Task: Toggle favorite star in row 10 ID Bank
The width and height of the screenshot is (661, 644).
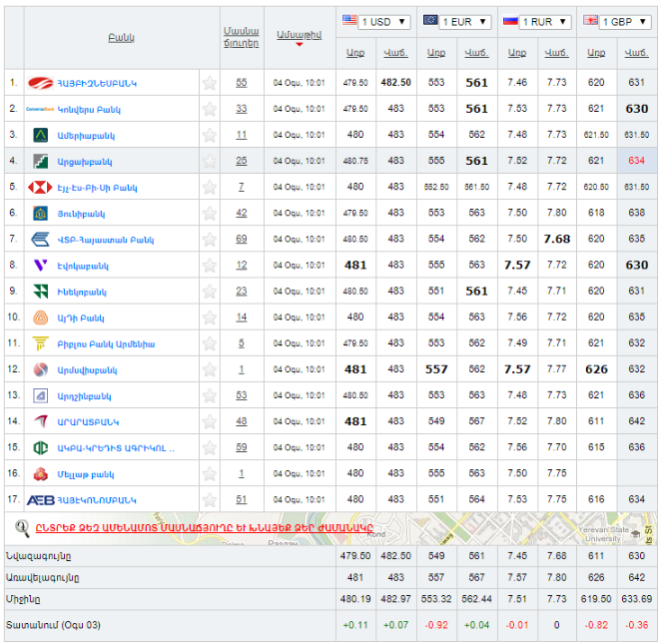Action: [209, 318]
